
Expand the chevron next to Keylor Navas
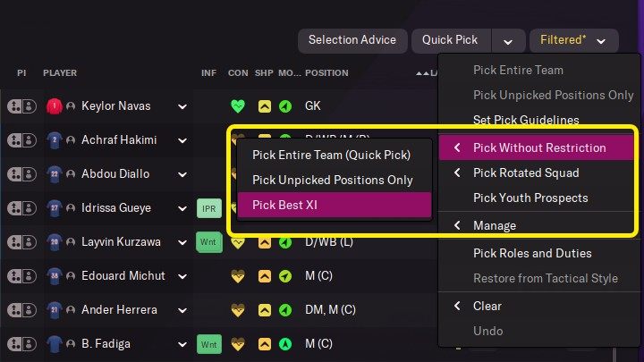[182, 106]
